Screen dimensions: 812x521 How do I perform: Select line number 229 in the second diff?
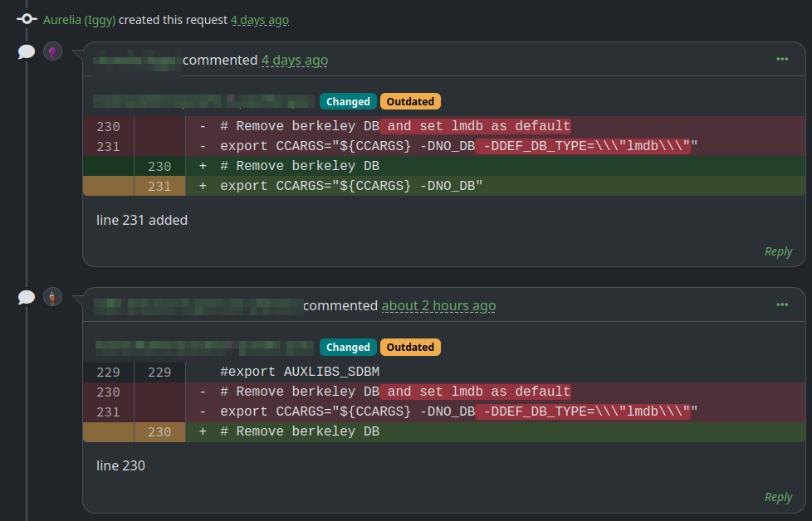109,372
